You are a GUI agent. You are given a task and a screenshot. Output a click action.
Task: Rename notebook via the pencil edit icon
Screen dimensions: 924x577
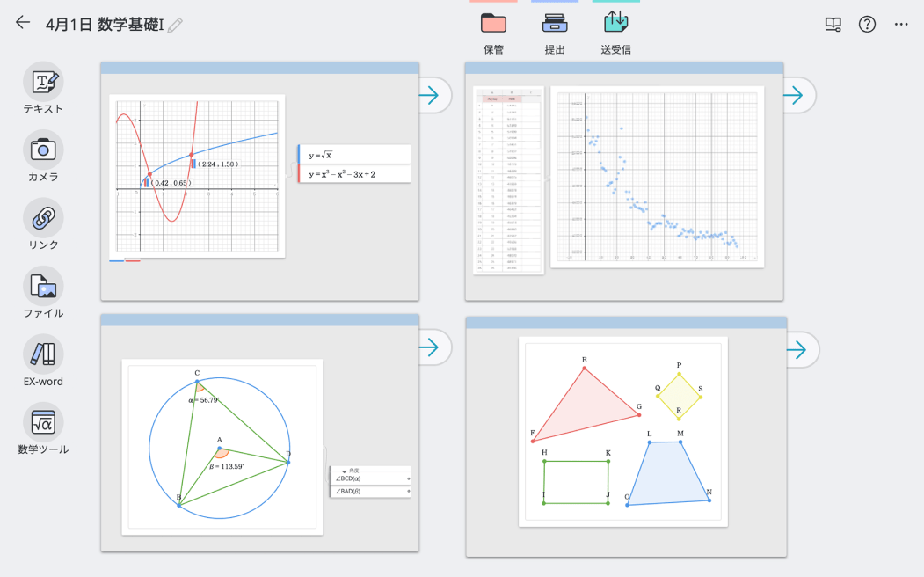coord(173,26)
